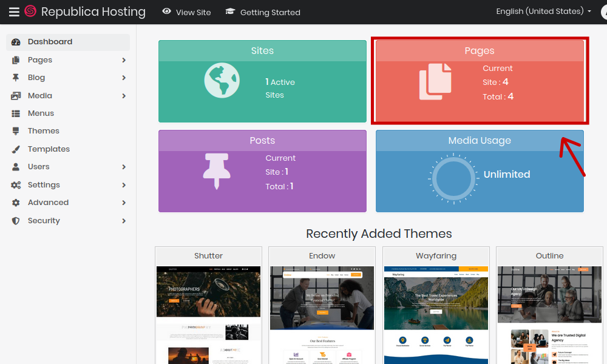
Task: Open Themes from the sidebar
Action: coord(43,131)
